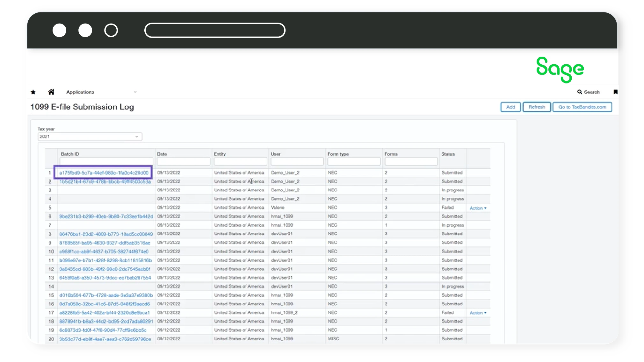The width and height of the screenshot is (644, 362).
Task: Open batch 0d7a050c-32bc-41c6 link
Action: coord(105,304)
